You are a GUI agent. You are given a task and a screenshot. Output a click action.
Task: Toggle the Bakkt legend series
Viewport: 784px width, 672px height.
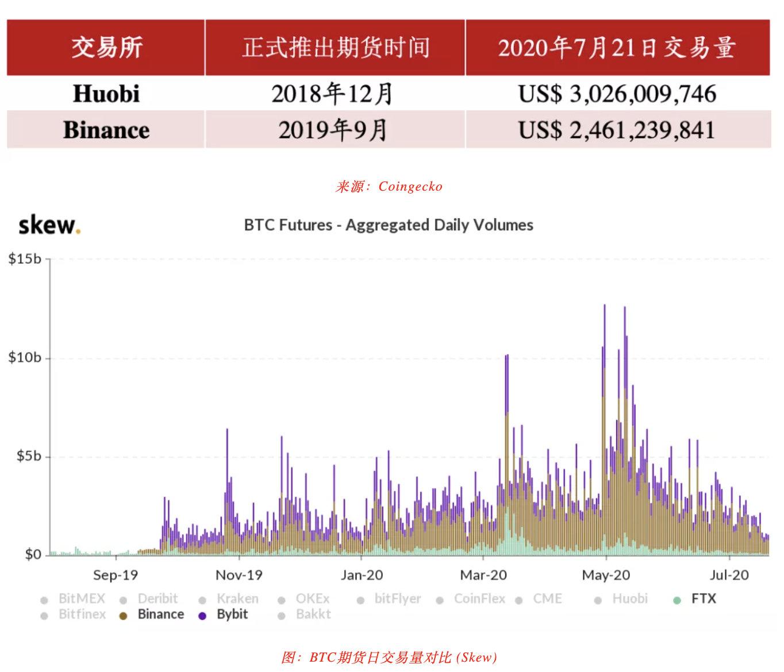305,615
